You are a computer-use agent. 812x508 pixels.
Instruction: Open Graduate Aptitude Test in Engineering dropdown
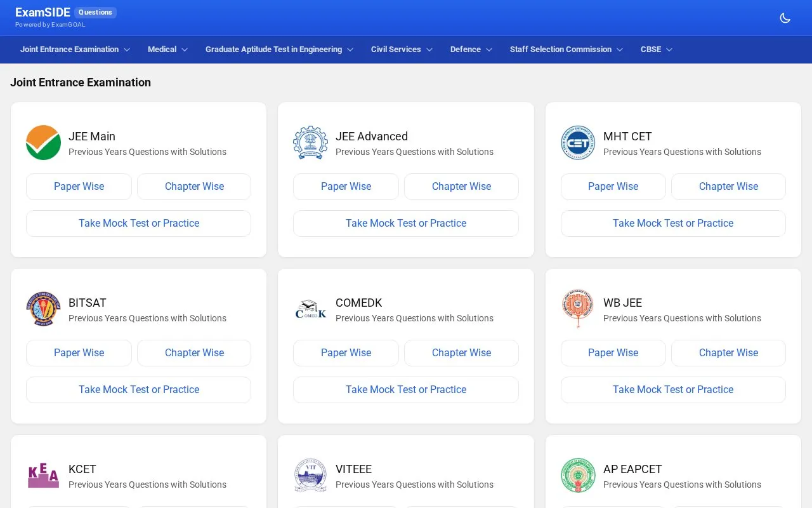tap(279, 50)
